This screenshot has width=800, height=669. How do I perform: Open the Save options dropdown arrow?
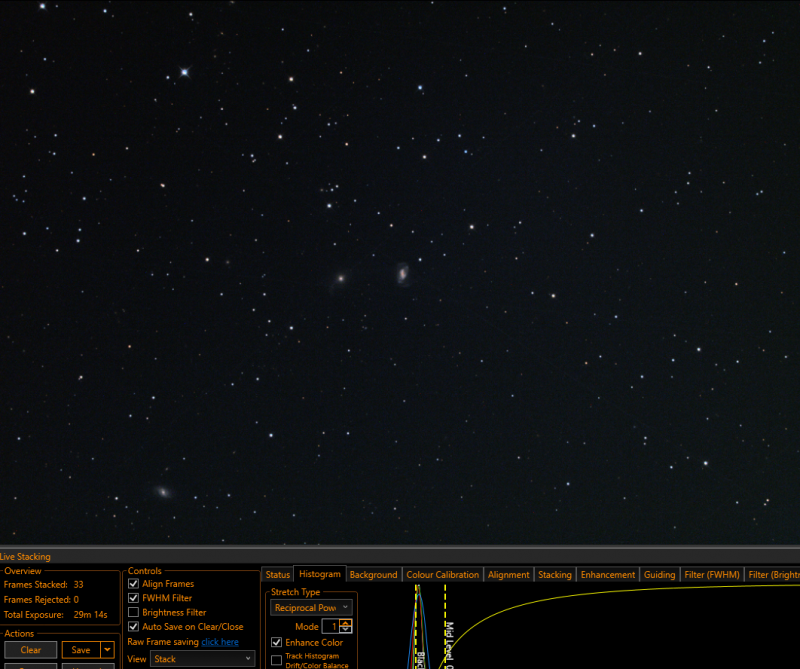click(107, 650)
